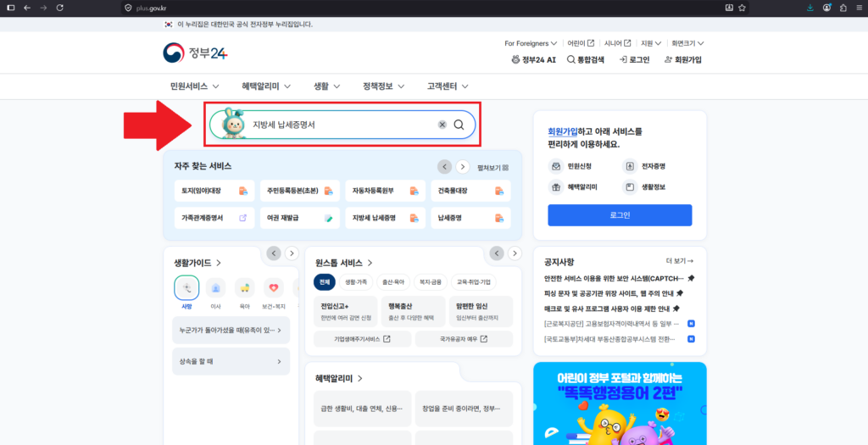Screen dimensions: 868x445
Task: Click 민원신청 icon in sidebar
Action: pyautogui.click(x=555, y=166)
